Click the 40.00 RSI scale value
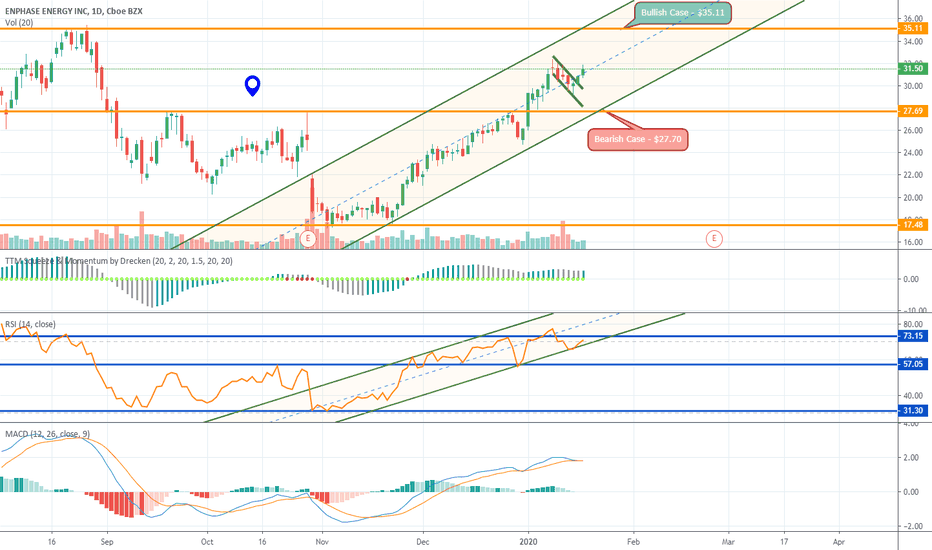 [x=913, y=395]
